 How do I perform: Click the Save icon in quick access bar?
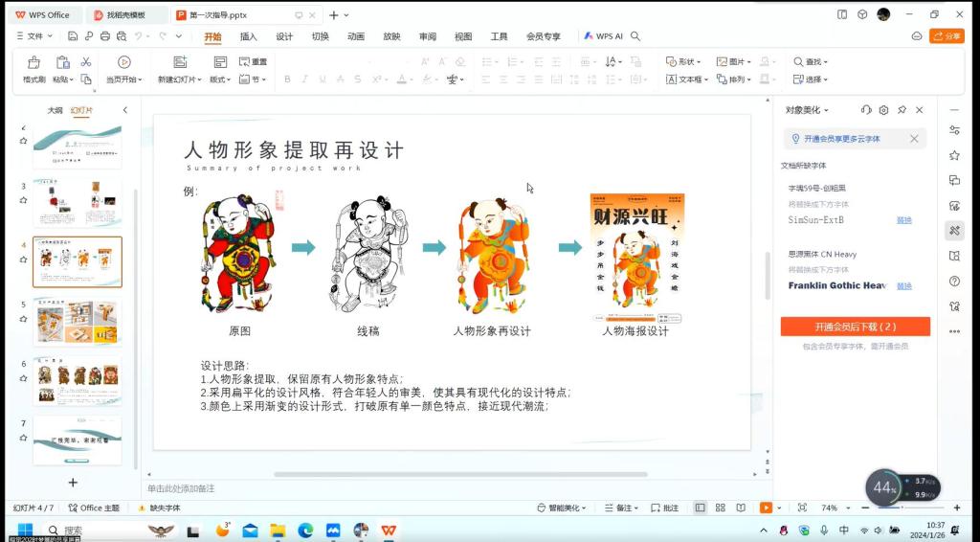73,36
